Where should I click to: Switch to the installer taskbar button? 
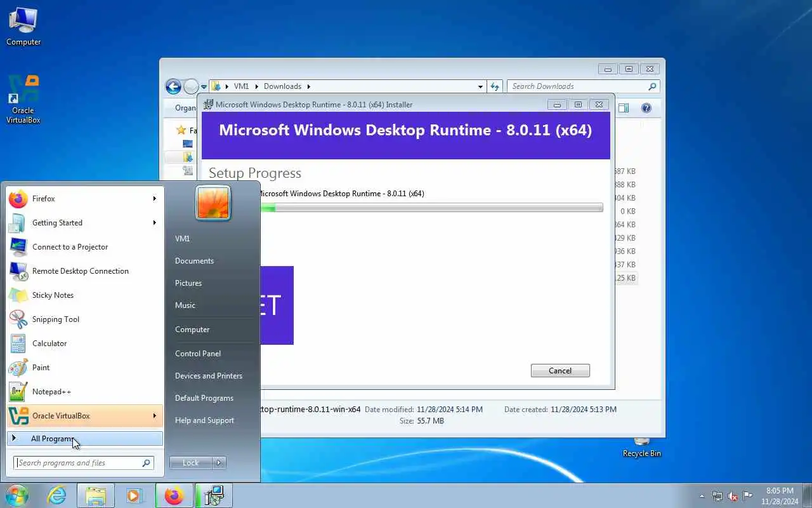214,495
